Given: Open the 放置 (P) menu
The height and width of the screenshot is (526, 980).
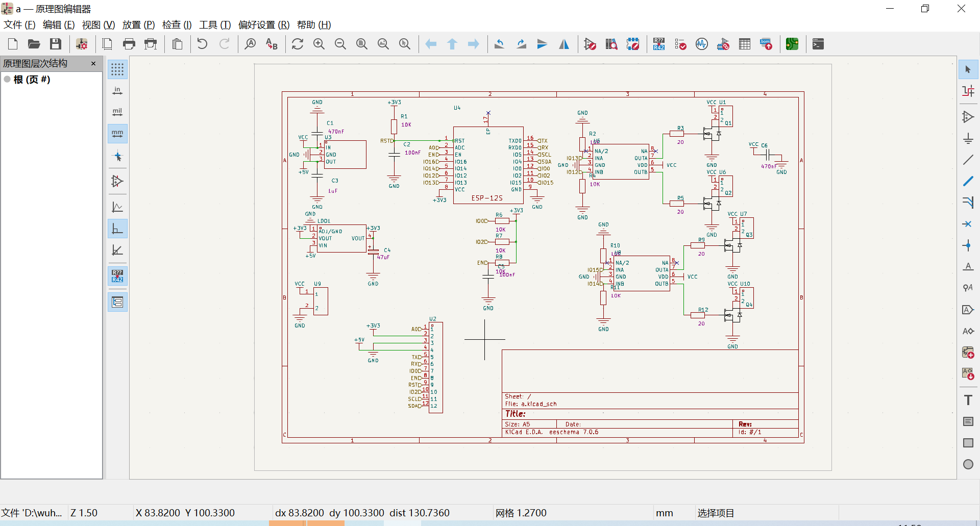Looking at the screenshot, I should (x=138, y=24).
